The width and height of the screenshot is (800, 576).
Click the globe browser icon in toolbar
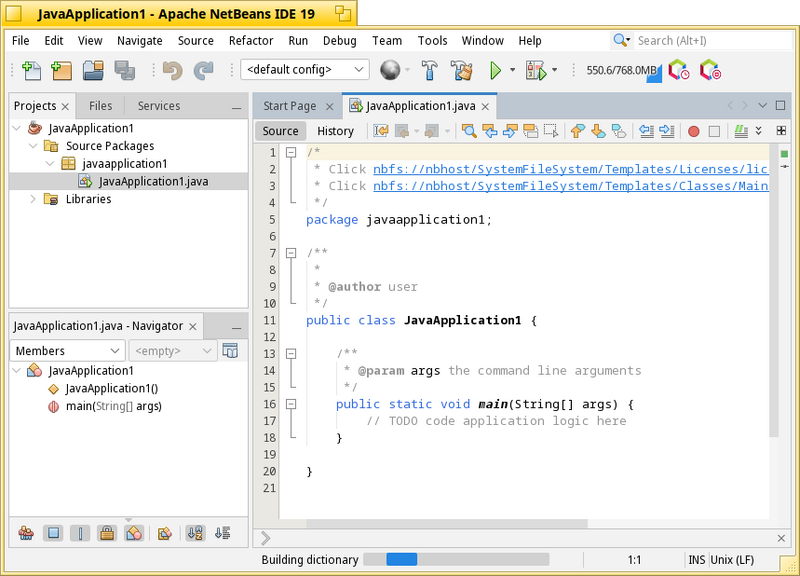coord(390,70)
